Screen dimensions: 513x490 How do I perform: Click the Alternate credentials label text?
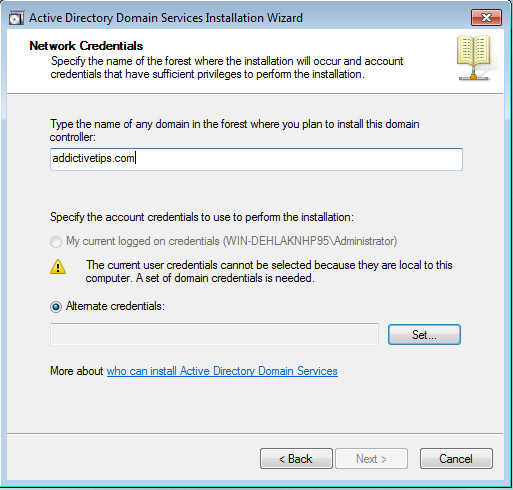[115, 306]
